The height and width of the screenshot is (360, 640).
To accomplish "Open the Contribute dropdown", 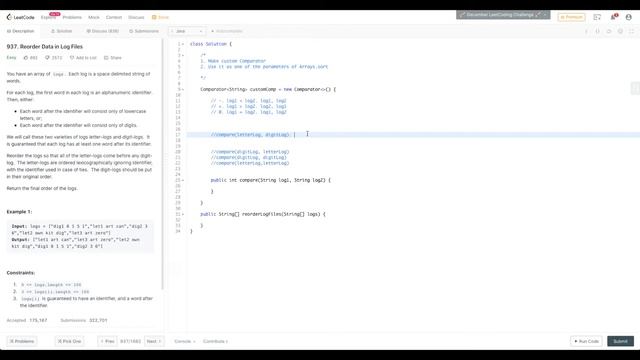I will tap(215, 341).
